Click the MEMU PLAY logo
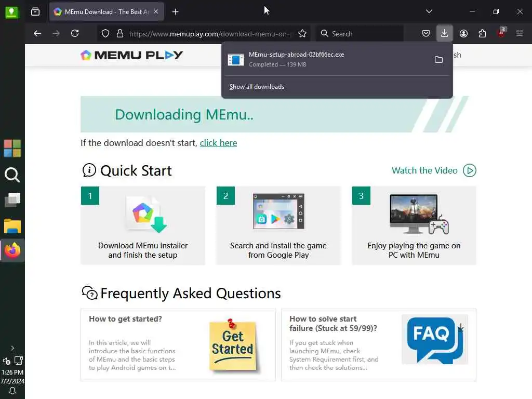The width and height of the screenshot is (532, 399). click(131, 55)
